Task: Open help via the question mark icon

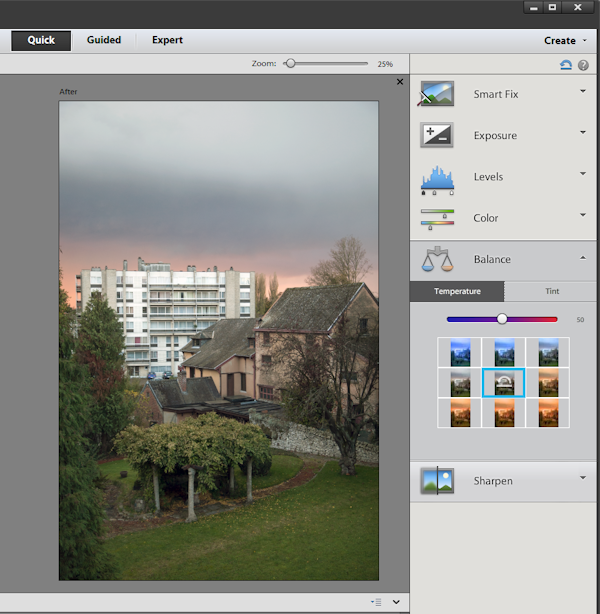Action: coord(583,65)
